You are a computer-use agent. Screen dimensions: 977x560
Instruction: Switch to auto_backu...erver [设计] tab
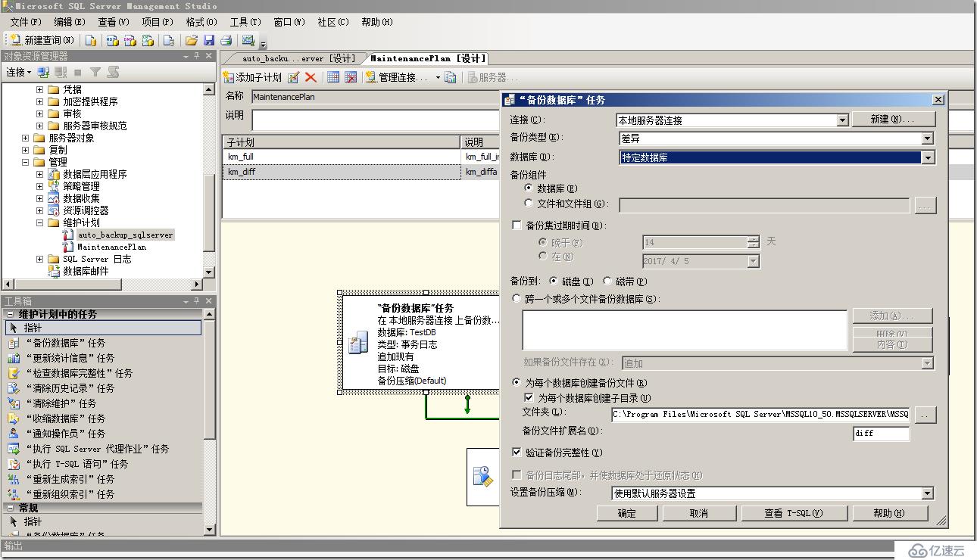pos(298,58)
